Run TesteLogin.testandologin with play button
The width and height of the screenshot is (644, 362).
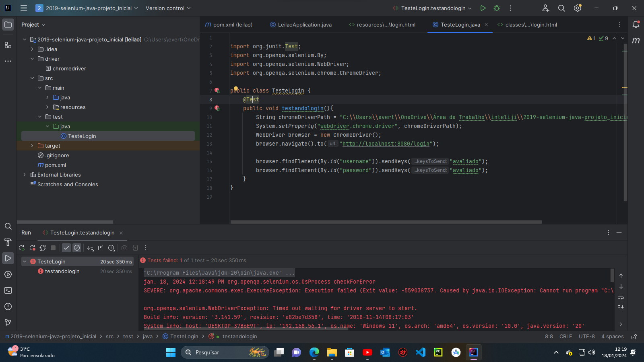point(483,8)
